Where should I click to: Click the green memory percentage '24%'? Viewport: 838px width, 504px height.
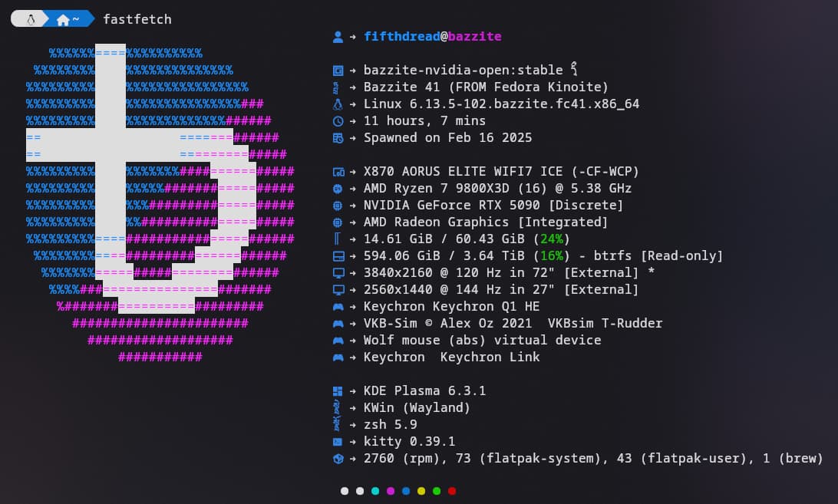tap(552, 239)
